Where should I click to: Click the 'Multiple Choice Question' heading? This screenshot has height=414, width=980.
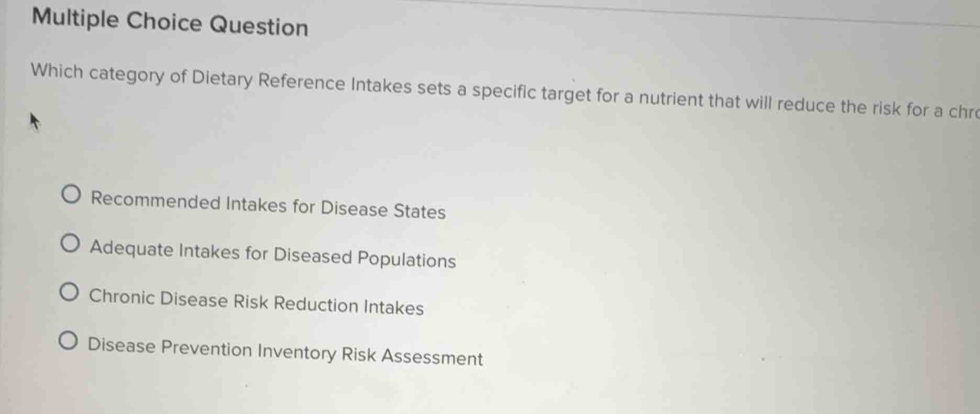click(169, 23)
